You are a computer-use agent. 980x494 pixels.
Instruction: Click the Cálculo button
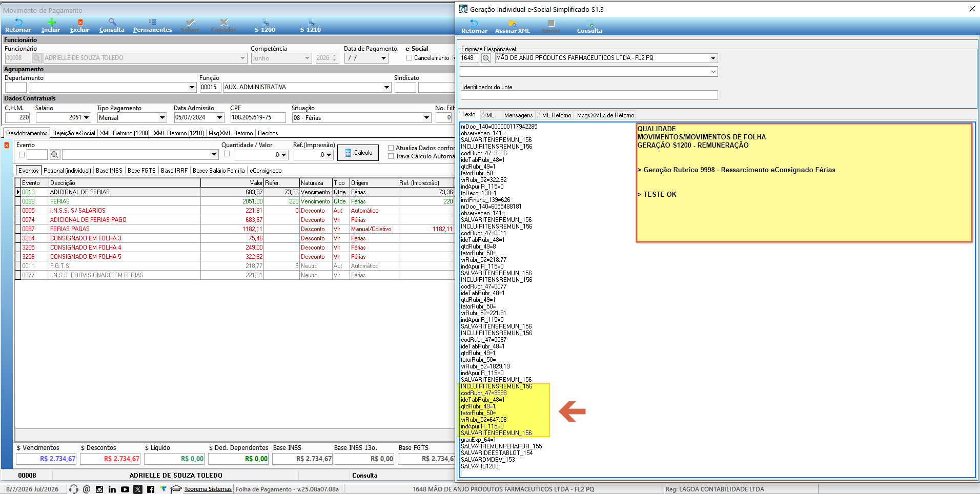pos(358,153)
